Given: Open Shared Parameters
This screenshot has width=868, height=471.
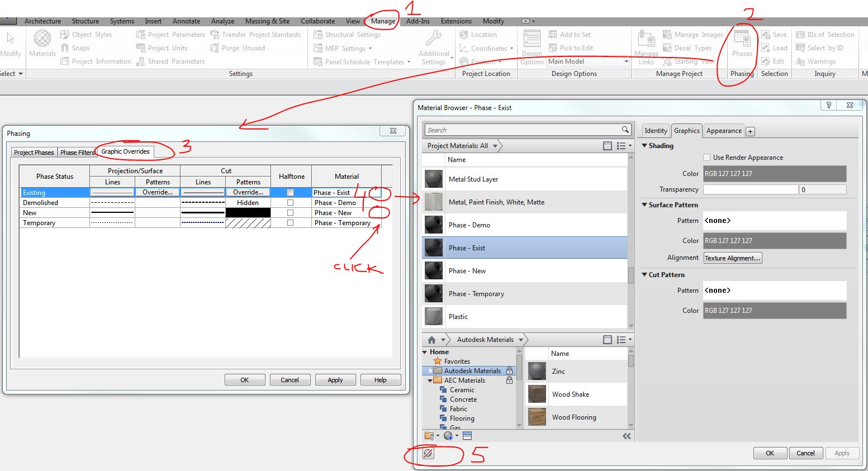Looking at the screenshot, I should 170,61.
